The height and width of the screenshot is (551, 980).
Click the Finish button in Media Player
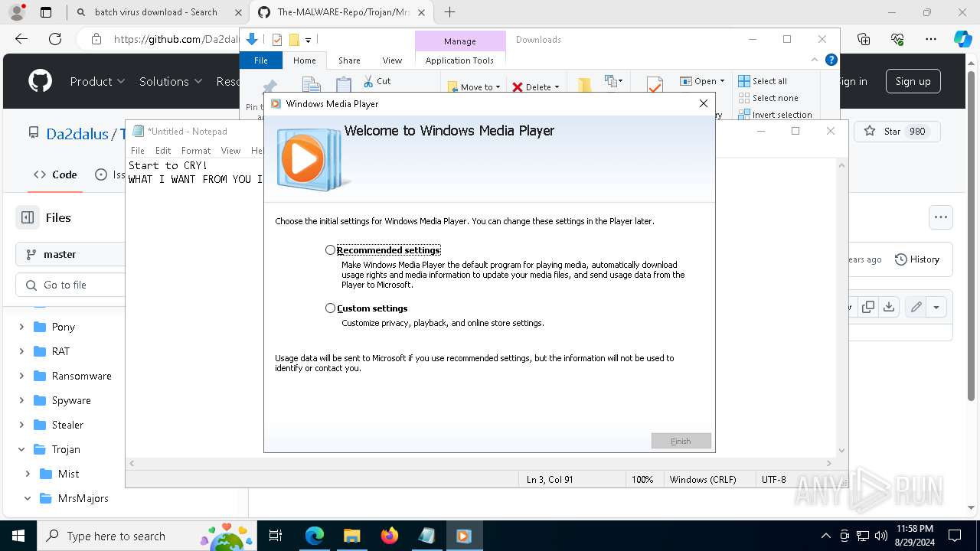tap(681, 441)
